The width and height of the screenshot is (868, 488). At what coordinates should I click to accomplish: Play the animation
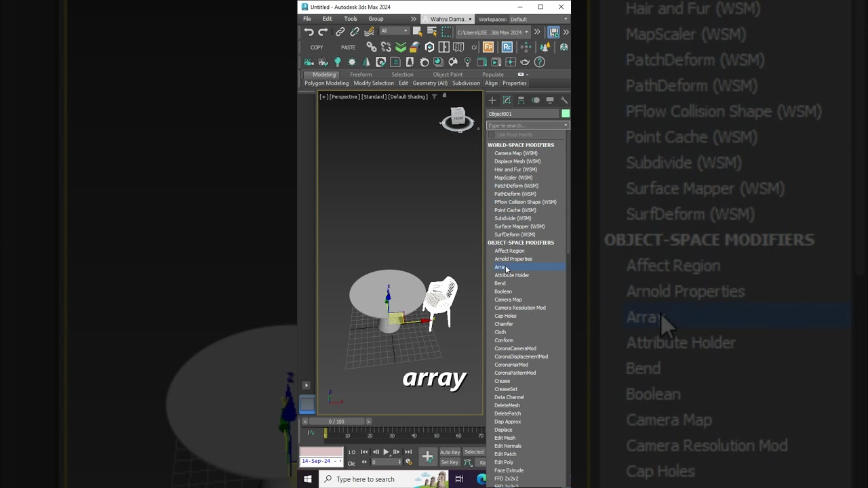click(x=386, y=452)
